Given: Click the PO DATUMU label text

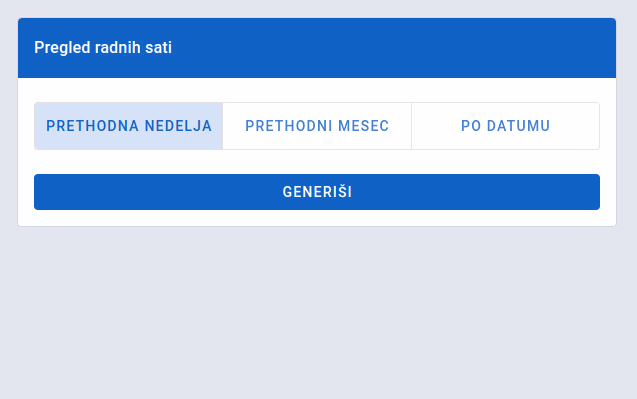Looking at the screenshot, I should pyautogui.click(x=505, y=126).
